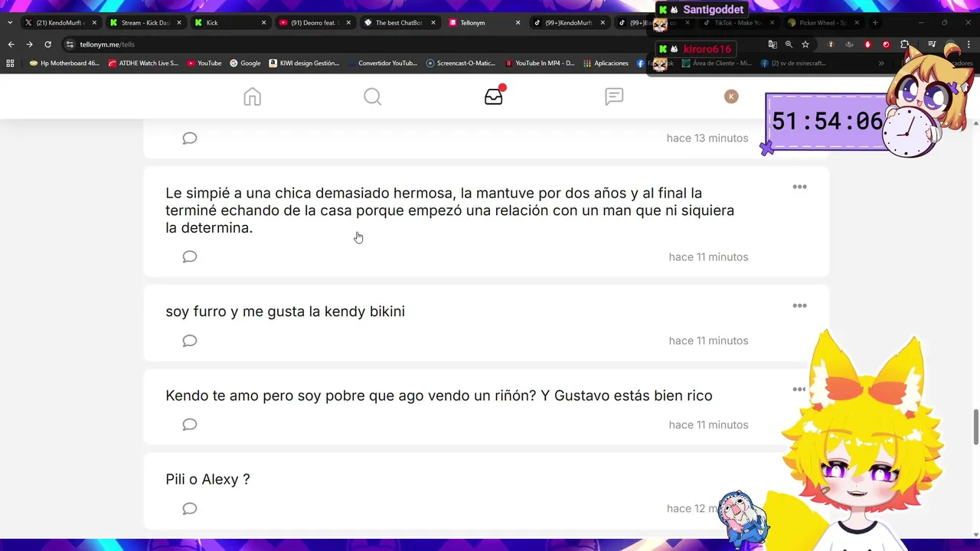This screenshot has width=980, height=551.
Task: Open the Área de Cliente - Mi... bookmark
Action: tap(717, 64)
